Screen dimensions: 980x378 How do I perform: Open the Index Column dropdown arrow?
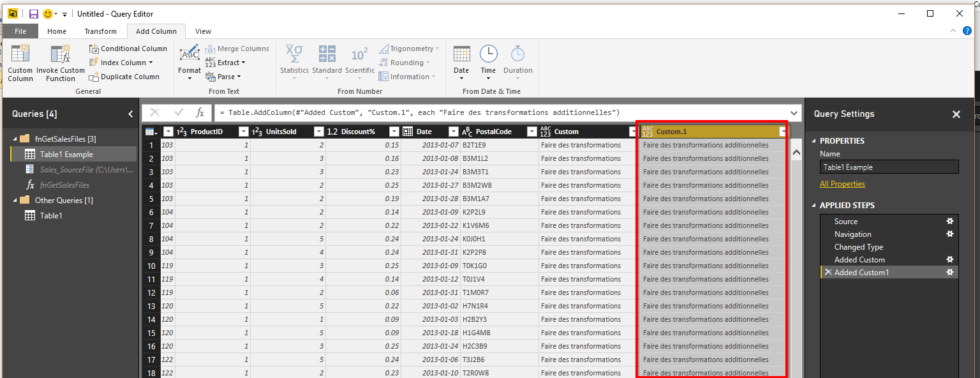click(x=151, y=63)
